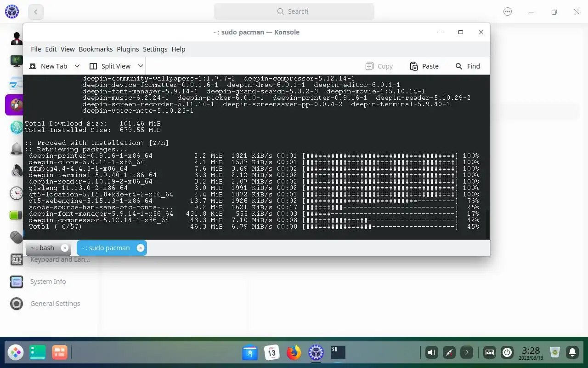
Task: Click New Tab in the Konsole toolbar
Action: (48, 66)
